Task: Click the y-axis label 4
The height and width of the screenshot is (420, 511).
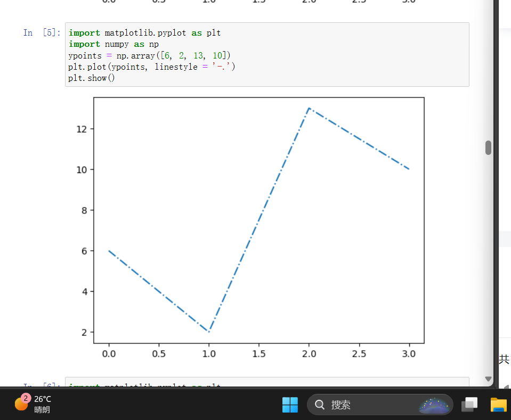Action: 84,291
